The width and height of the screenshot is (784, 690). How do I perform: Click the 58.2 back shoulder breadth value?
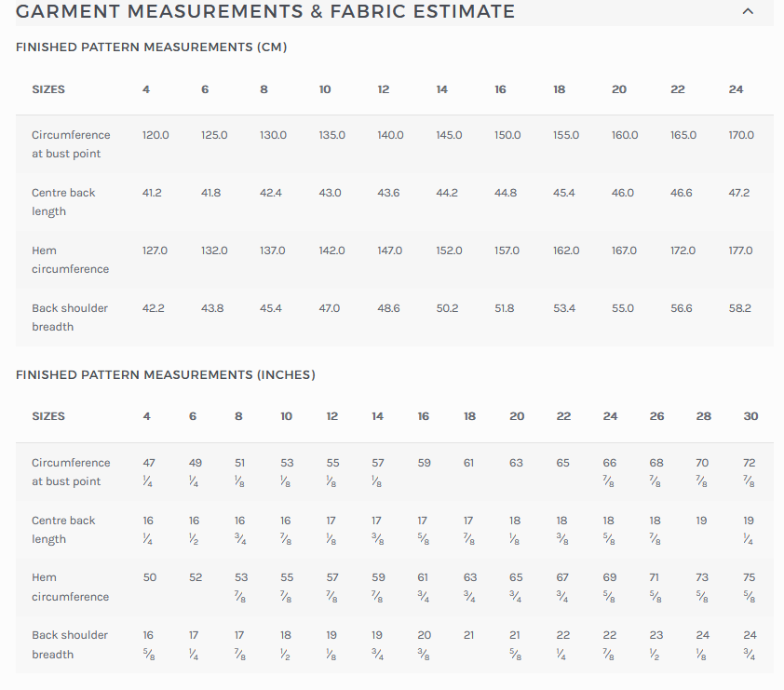(739, 308)
